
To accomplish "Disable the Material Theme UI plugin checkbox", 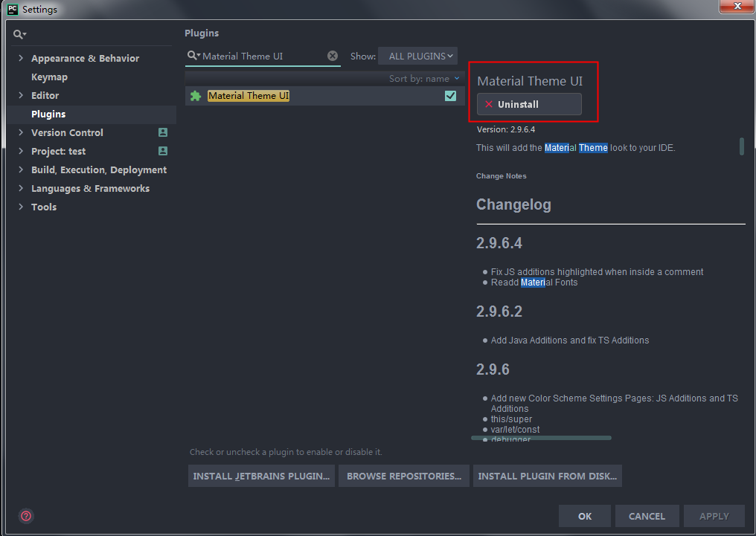I will coord(450,96).
